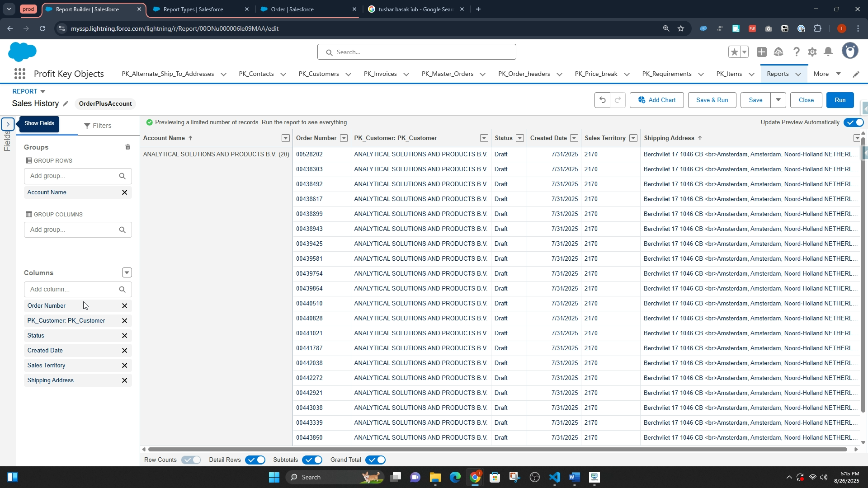Toggle the Detail Rows switch

255,460
